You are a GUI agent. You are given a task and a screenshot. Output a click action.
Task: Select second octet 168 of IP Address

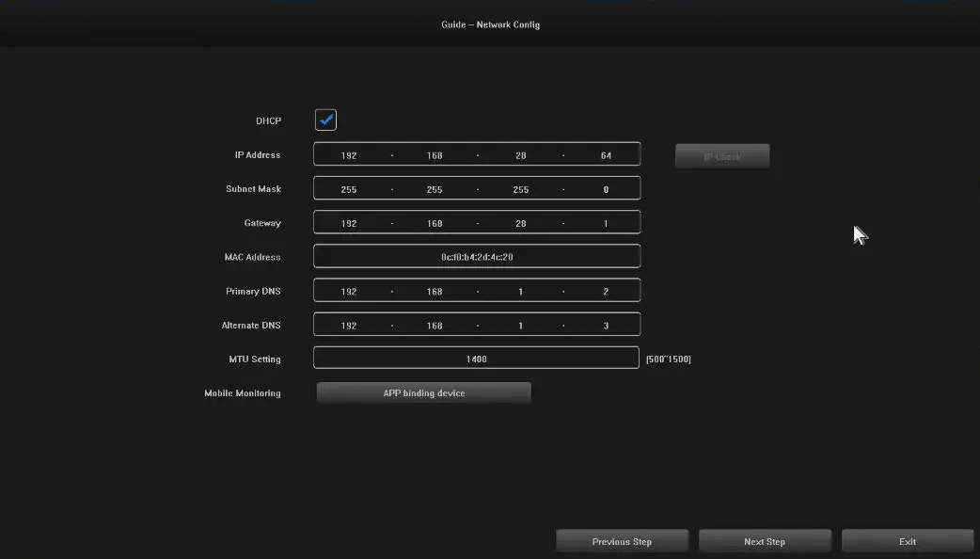pyautogui.click(x=435, y=155)
